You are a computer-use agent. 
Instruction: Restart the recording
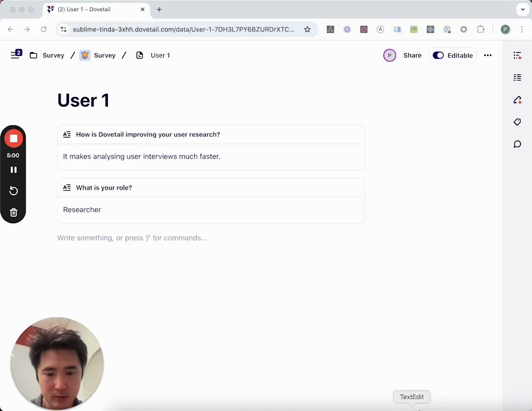(x=14, y=191)
